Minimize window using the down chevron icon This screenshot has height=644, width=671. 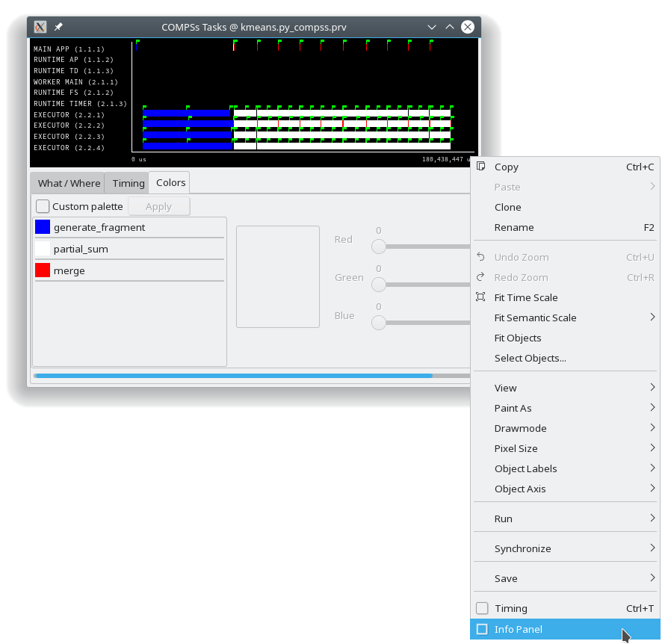pos(432,27)
